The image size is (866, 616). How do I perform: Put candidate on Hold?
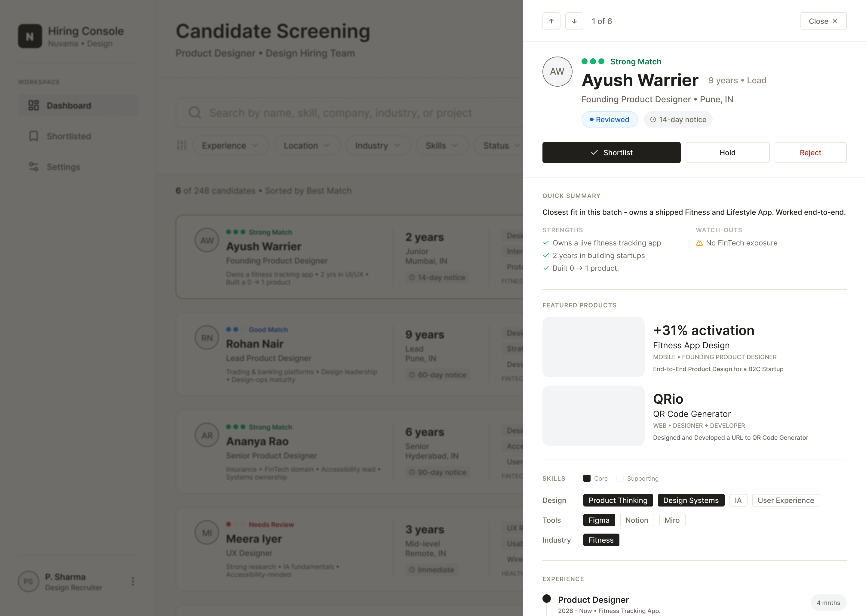pyautogui.click(x=727, y=152)
